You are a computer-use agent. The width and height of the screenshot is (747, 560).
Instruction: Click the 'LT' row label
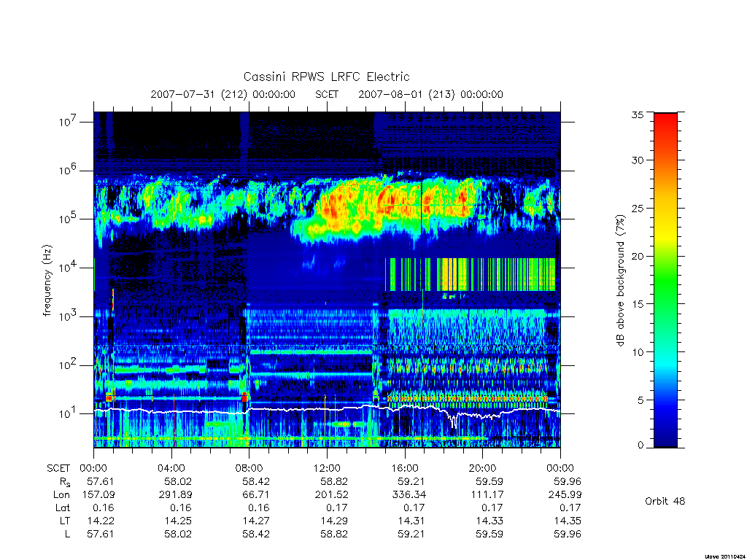pos(65,521)
